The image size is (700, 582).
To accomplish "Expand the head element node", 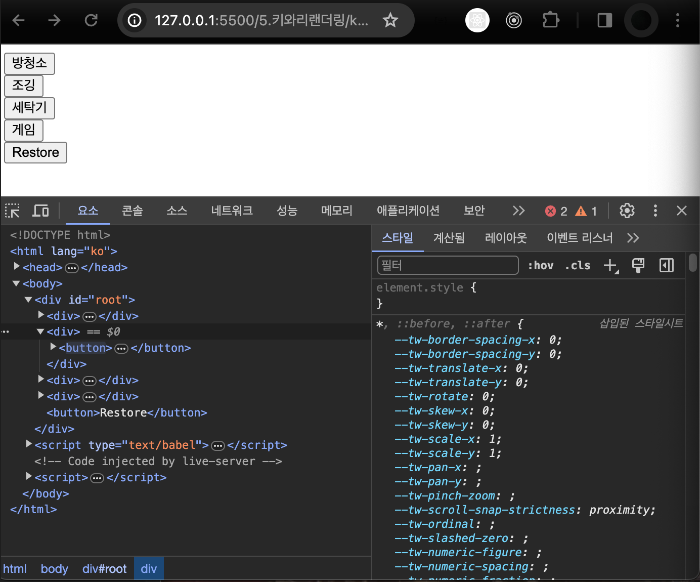I will pyautogui.click(x=17, y=266).
